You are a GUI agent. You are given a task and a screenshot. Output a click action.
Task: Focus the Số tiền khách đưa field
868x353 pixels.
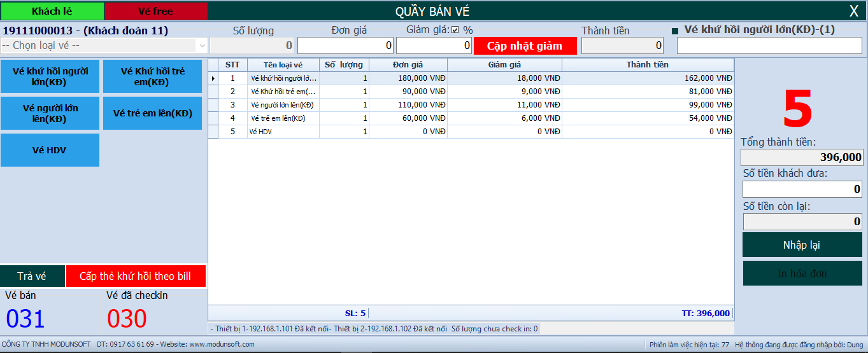[x=802, y=190]
